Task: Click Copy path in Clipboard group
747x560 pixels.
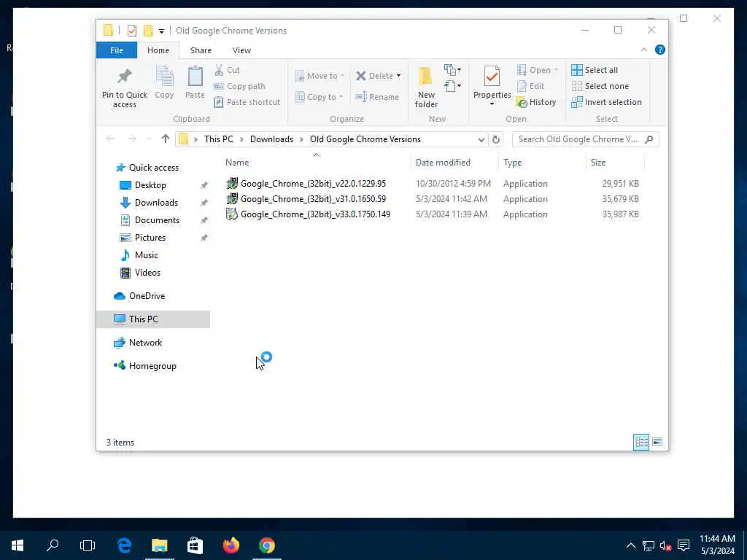Action: [x=239, y=86]
